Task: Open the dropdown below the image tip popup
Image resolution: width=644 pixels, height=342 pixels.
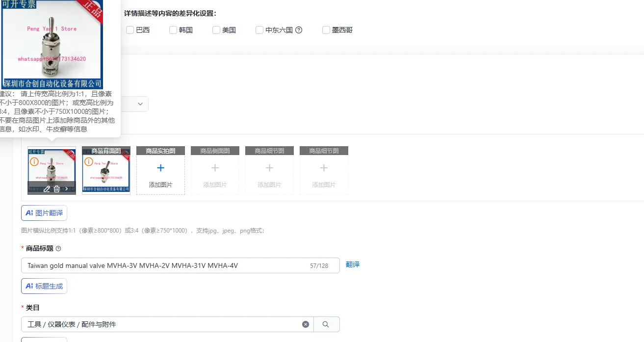Action: pos(140,104)
